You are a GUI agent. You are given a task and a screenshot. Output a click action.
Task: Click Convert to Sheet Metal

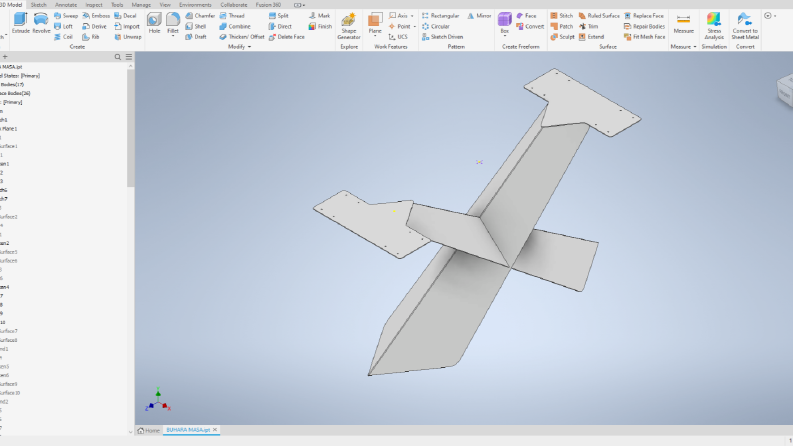coord(745,26)
